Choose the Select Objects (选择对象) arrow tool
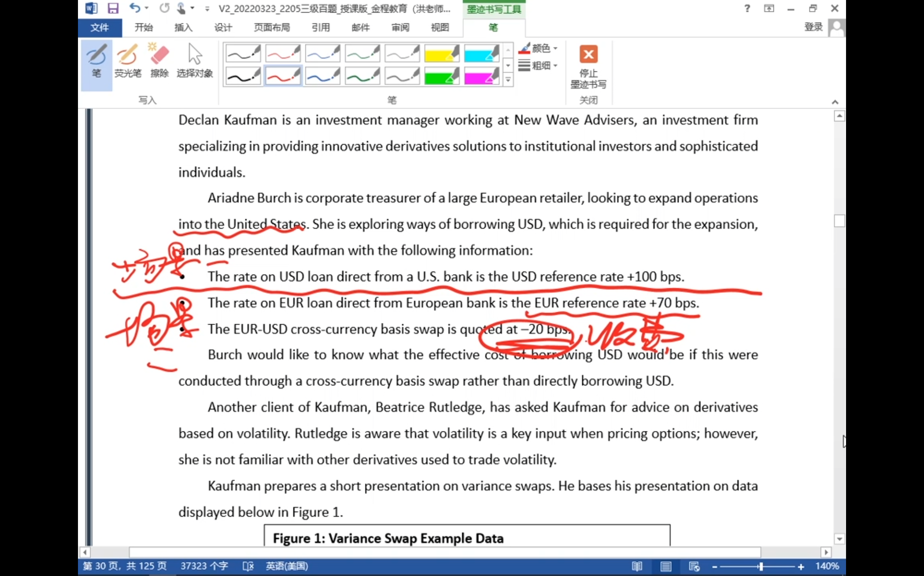The width and height of the screenshot is (924, 576). 195,61
